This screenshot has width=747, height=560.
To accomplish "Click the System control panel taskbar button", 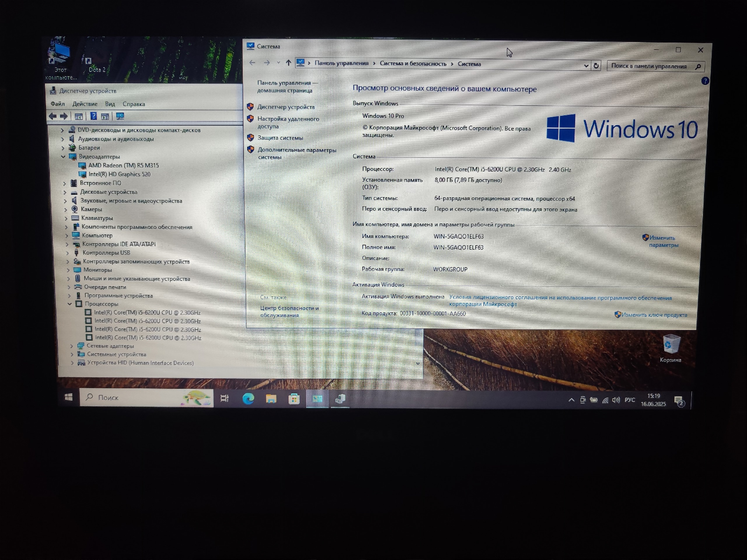I will pyautogui.click(x=317, y=399).
